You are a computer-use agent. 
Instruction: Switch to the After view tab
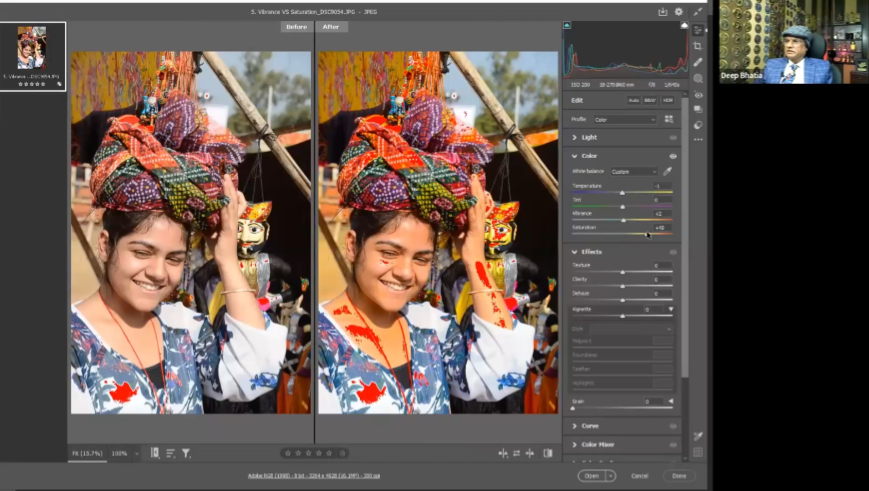332,27
